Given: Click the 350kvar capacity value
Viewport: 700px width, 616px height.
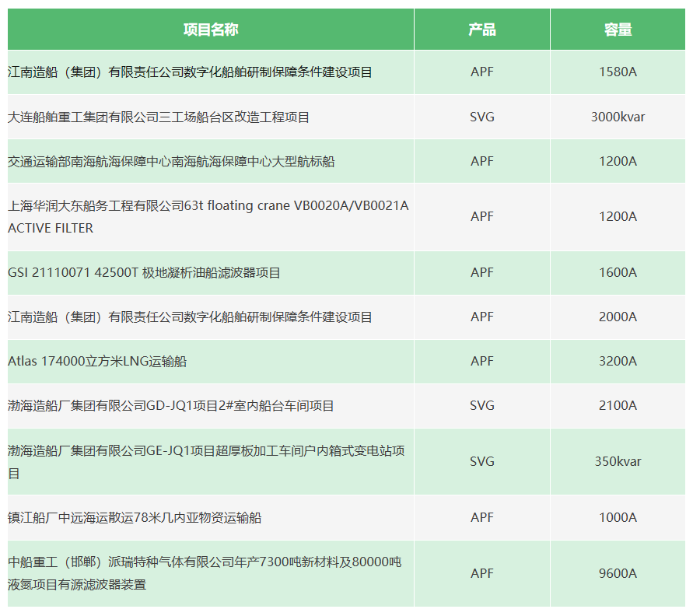Looking at the screenshot, I should [618, 461].
